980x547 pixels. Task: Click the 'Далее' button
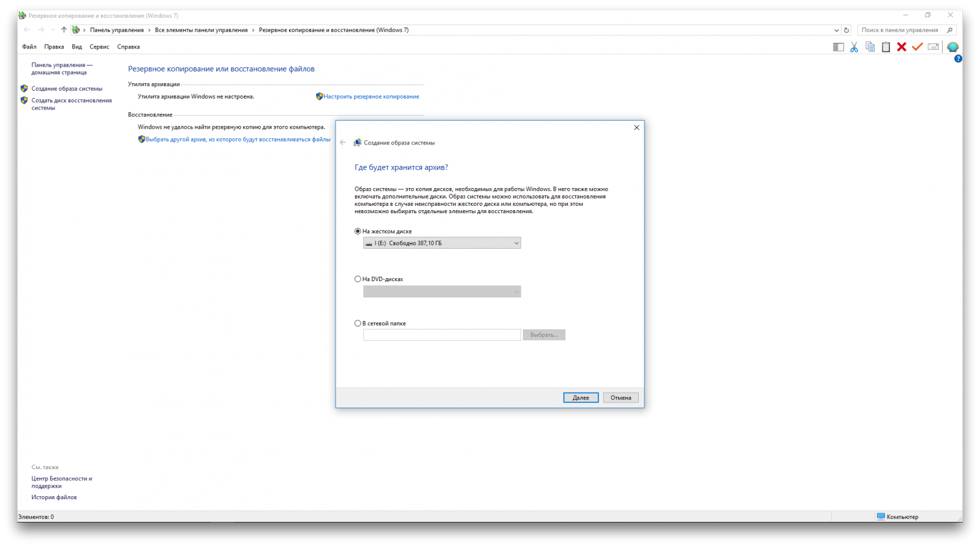[x=581, y=398]
